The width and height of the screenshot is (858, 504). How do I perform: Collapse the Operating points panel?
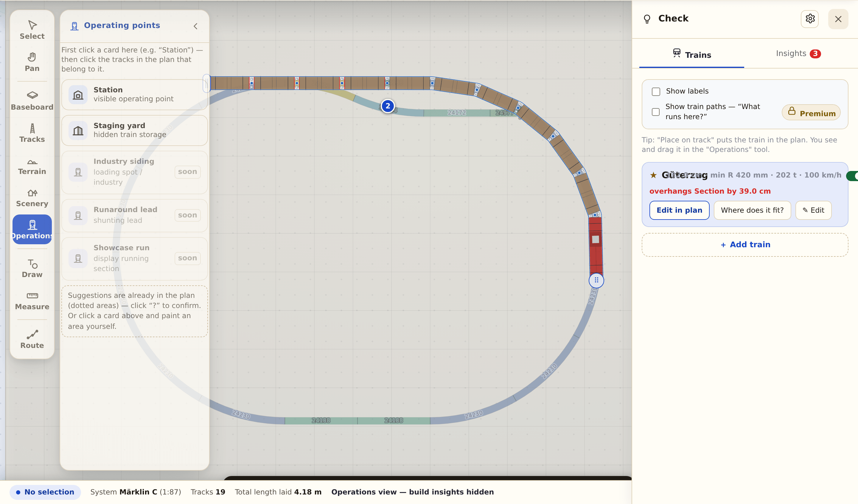click(x=195, y=26)
